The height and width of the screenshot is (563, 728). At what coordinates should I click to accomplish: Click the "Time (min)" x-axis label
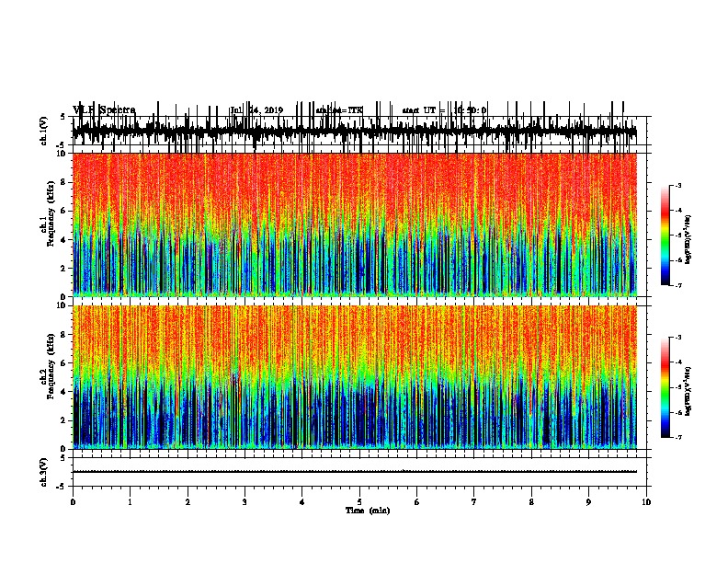pos(368,511)
